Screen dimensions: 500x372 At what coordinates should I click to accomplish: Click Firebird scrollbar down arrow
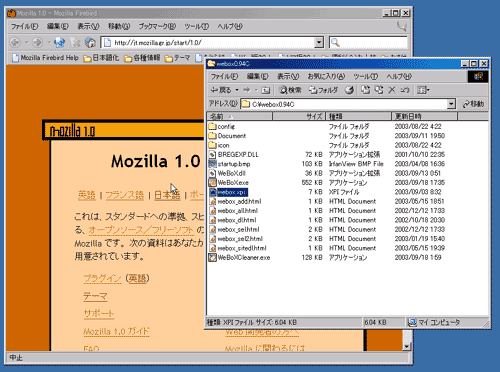(x=406, y=347)
